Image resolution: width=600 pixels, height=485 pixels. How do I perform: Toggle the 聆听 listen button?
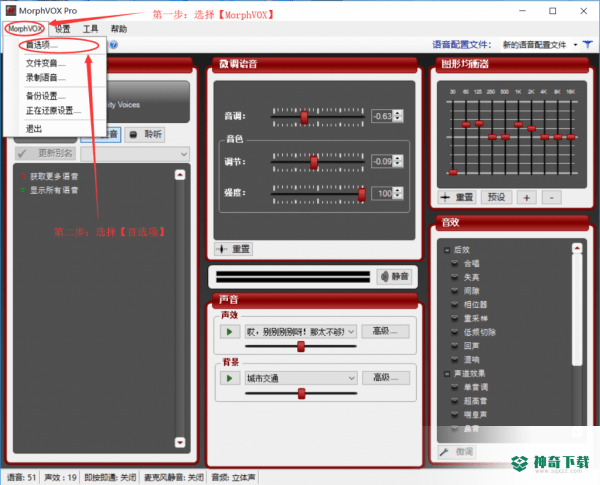[x=145, y=135]
